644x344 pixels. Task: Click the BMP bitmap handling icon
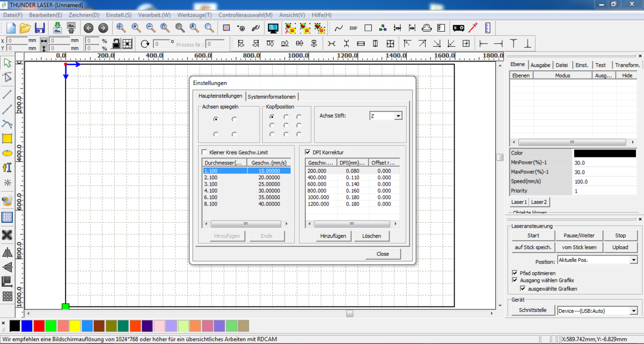tap(353, 28)
